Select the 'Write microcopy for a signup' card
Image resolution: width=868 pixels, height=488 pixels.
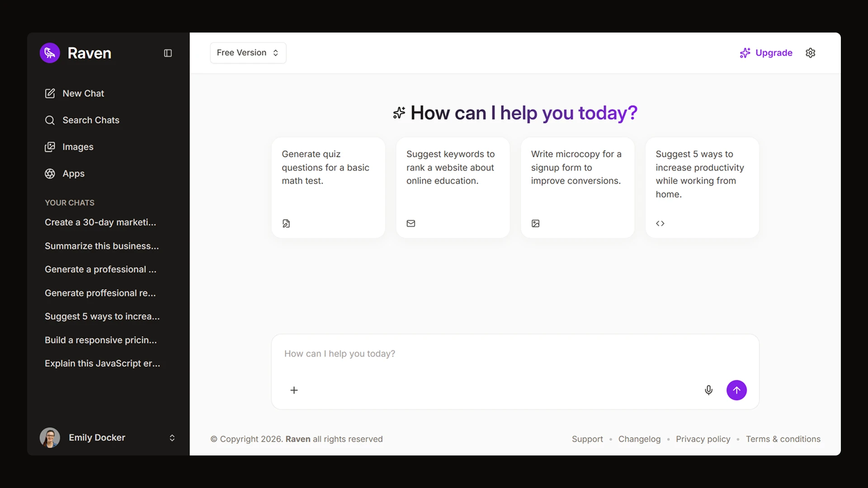tap(577, 188)
